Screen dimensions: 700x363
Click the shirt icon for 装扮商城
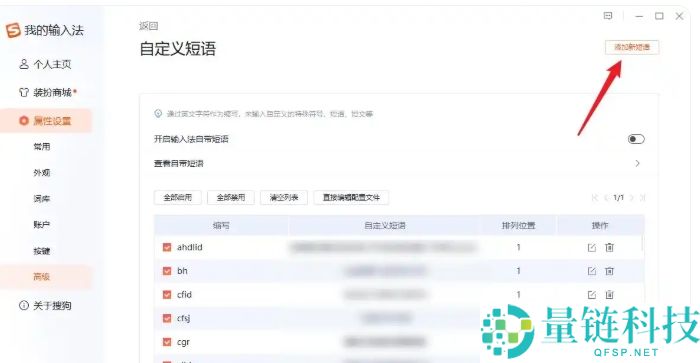[x=24, y=92]
